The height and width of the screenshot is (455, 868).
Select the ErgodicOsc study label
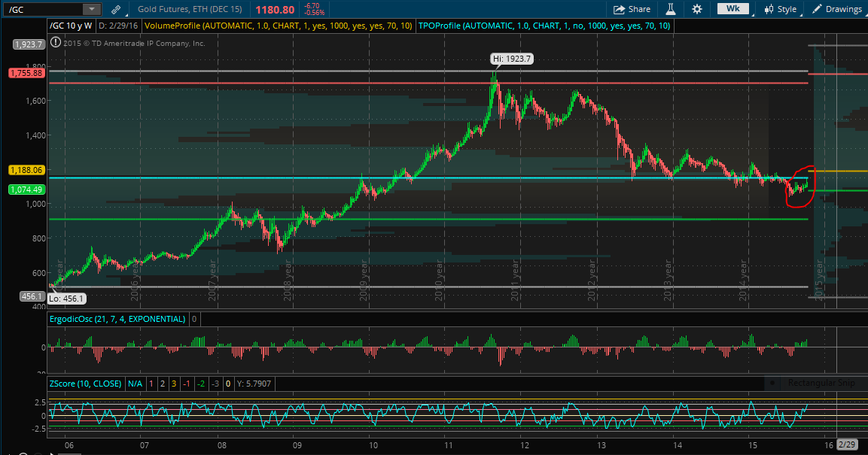pyautogui.click(x=117, y=319)
